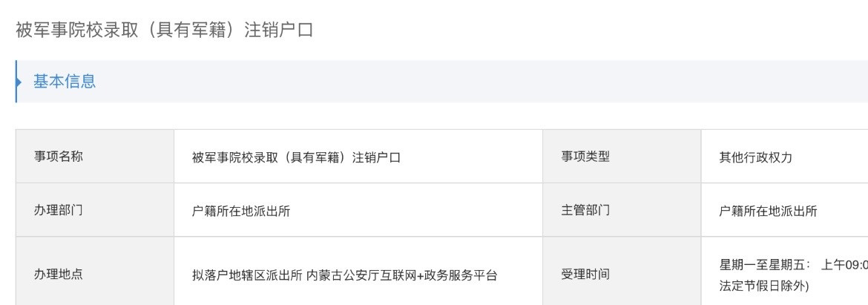This screenshot has height=305, width=868.
Task: Click the 拟落户地辖区派出所 text
Action: pyautogui.click(x=247, y=275)
